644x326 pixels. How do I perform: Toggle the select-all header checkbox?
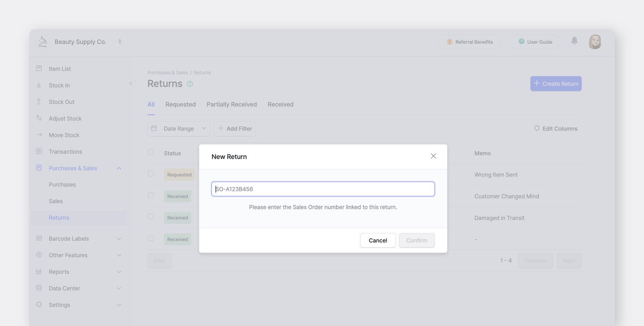tap(151, 152)
